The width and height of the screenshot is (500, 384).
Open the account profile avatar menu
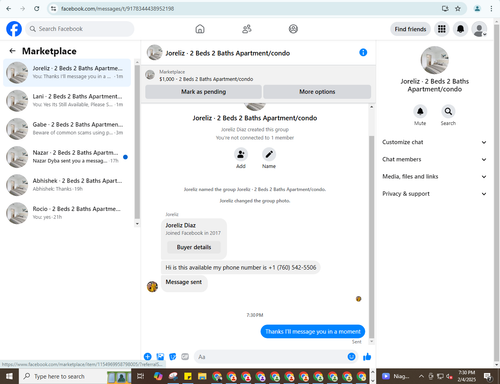point(479,29)
